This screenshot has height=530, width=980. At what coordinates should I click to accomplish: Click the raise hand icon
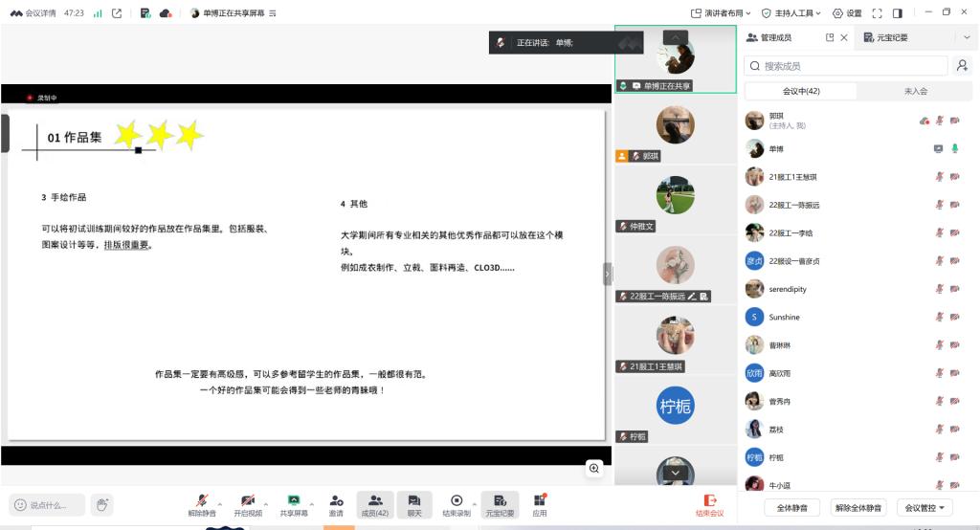pyautogui.click(x=102, y=504)
